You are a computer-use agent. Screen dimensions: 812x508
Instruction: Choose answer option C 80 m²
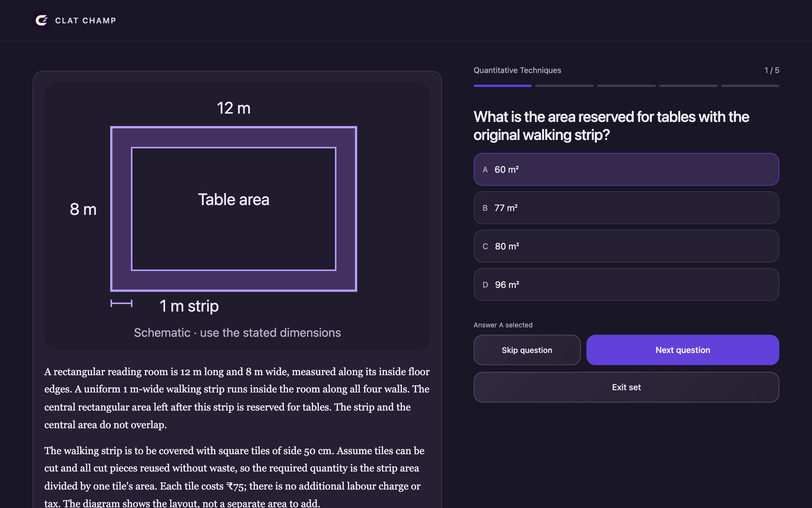point(626,246)
